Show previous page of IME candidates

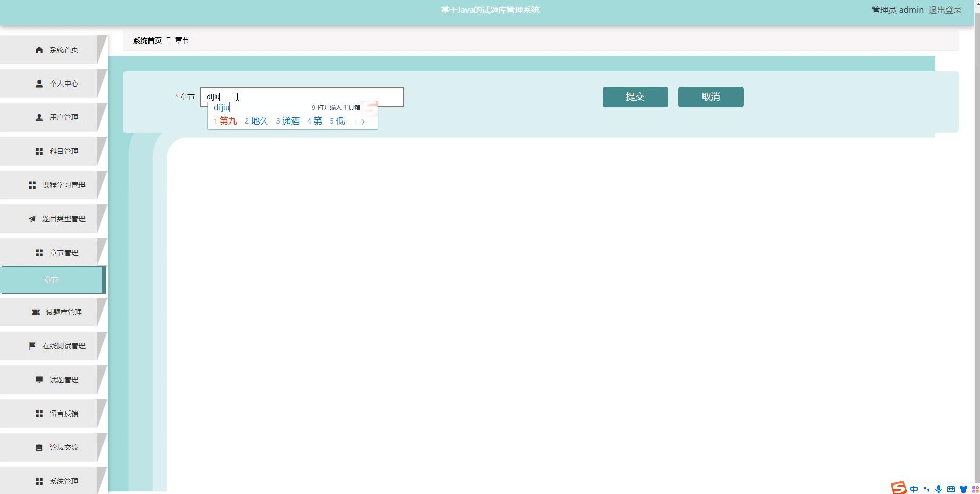point(356,121)
